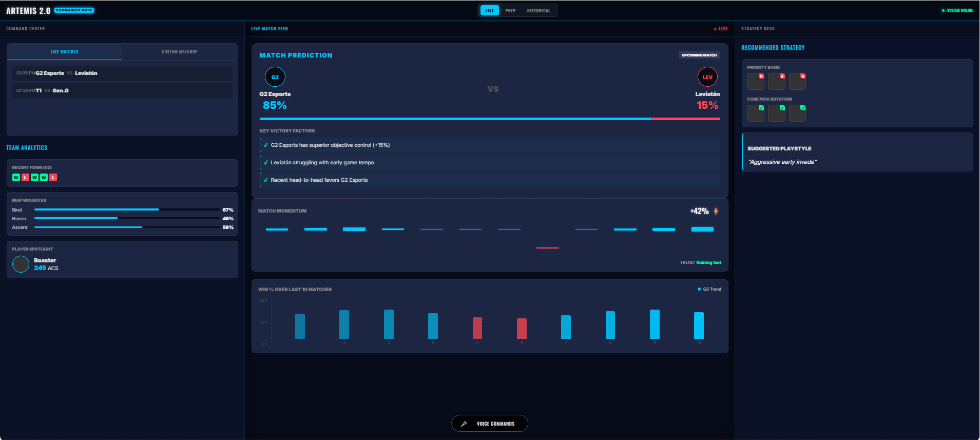Screen dimensions: 980x440
Task: Click bar for match 10 in win chart
Action: (x=699, y=326)
